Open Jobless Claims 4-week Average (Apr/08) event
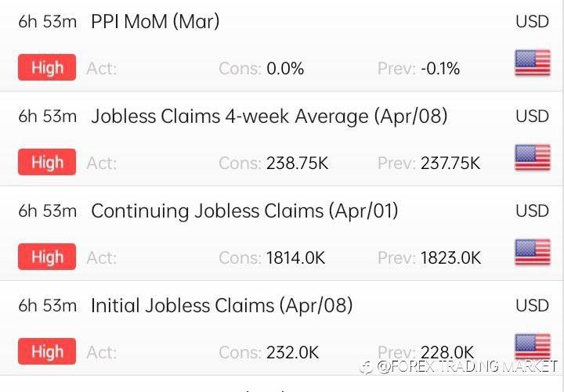This screenshot has height=392, width=564. [269, 117]
